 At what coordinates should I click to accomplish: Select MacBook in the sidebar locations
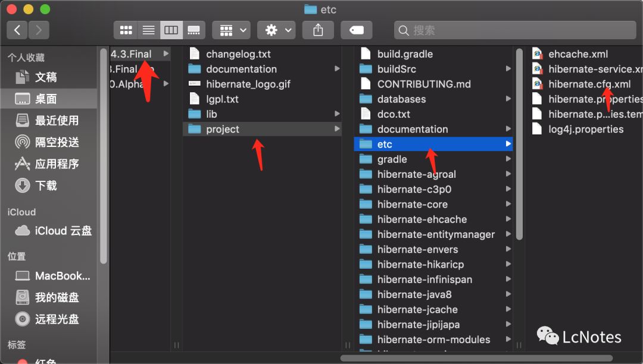point(49,276)
